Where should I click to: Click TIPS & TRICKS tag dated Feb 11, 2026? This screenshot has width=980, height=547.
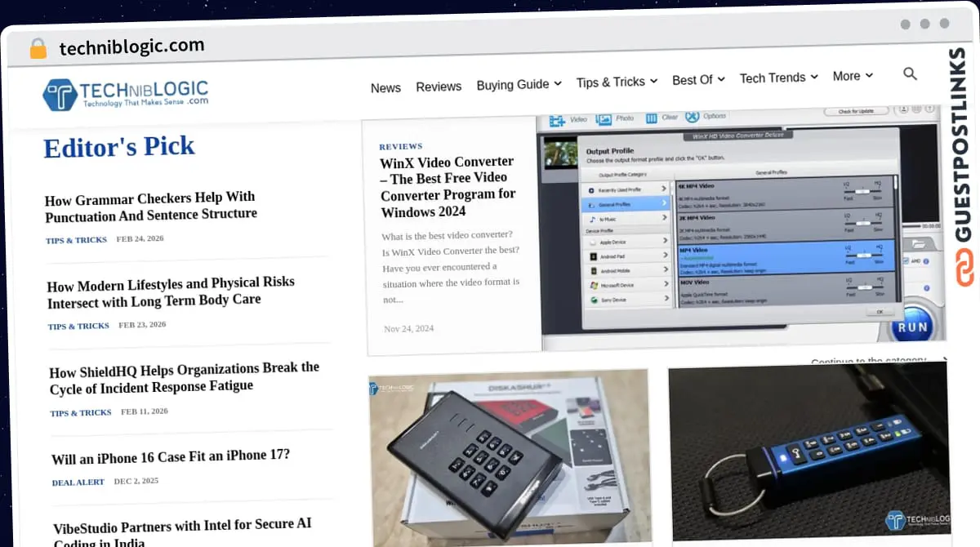click(x=81, y=413)
